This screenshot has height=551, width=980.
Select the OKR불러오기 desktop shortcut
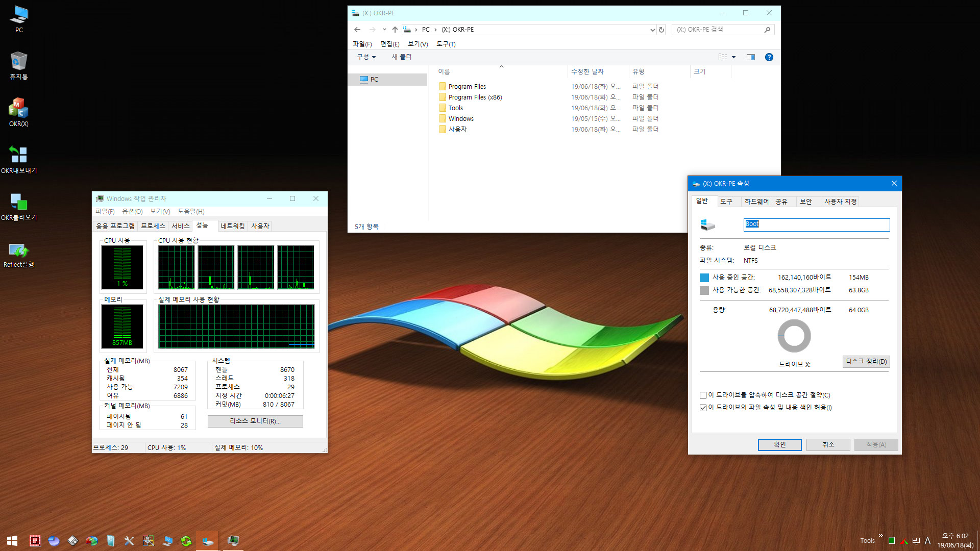click(x=19, y=206)
